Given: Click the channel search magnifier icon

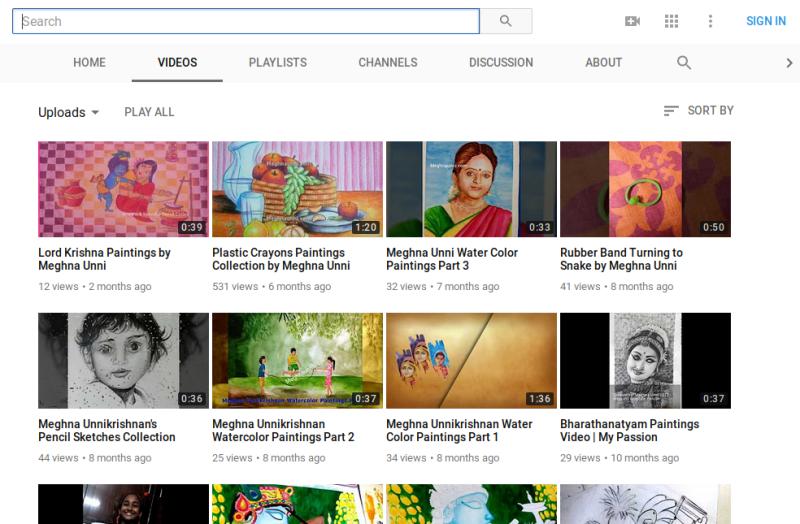Looking at the screenshot, I should point(684,62).
